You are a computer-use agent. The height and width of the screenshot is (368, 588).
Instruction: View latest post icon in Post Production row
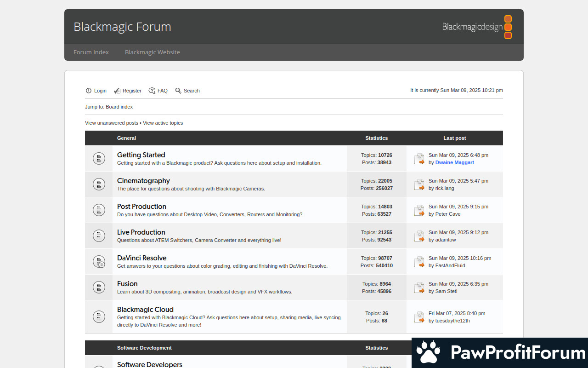(x=419, y=211)
